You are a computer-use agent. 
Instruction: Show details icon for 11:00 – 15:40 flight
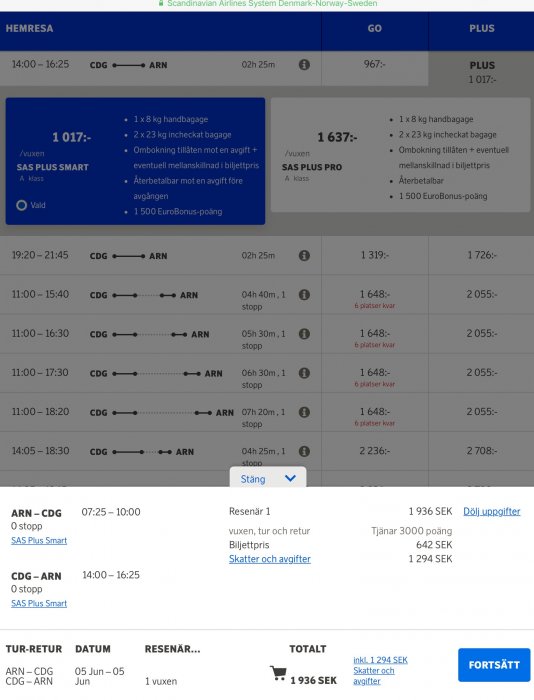[304, 295]
